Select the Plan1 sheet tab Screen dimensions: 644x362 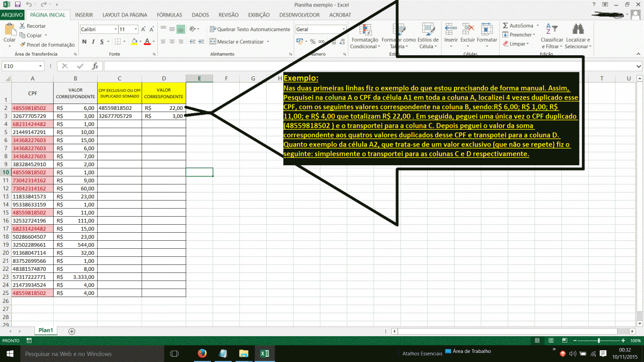coord(46,330)
